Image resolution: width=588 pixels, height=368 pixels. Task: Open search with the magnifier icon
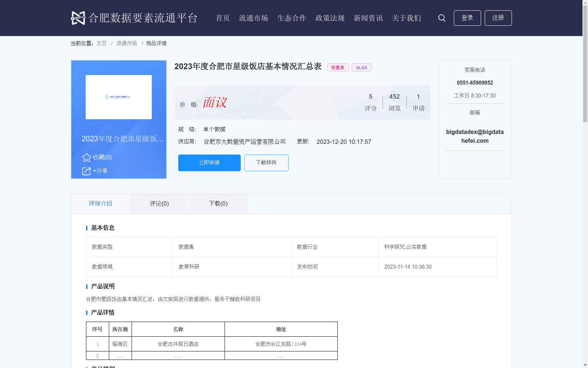pyautogui.click(x=442, y=18)
